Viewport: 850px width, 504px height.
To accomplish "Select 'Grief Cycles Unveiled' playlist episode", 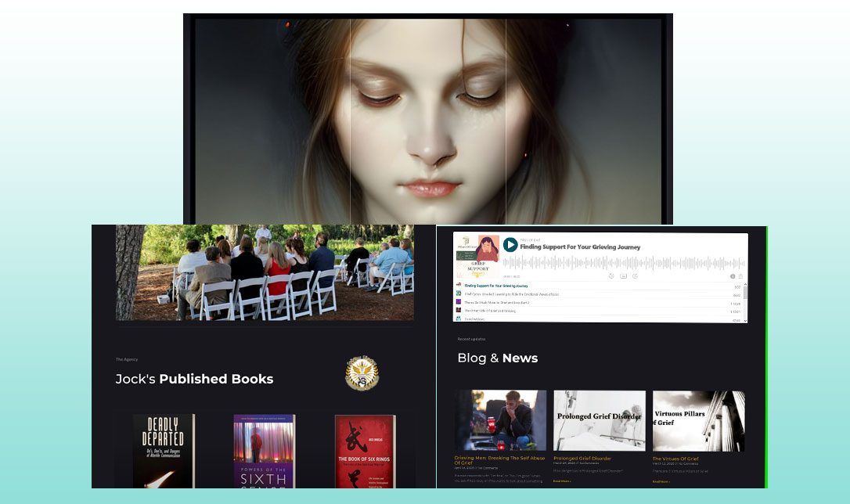I will (x=599, y=294).
